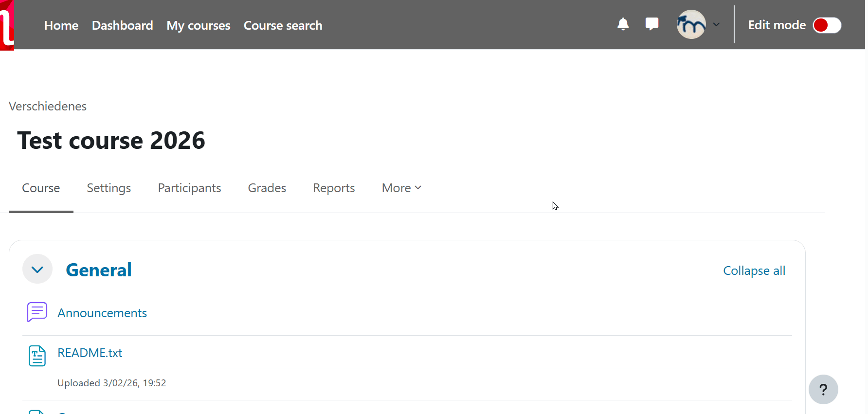Switch to the Settings tab
The image size is (868, 414).
pos(109,188)
